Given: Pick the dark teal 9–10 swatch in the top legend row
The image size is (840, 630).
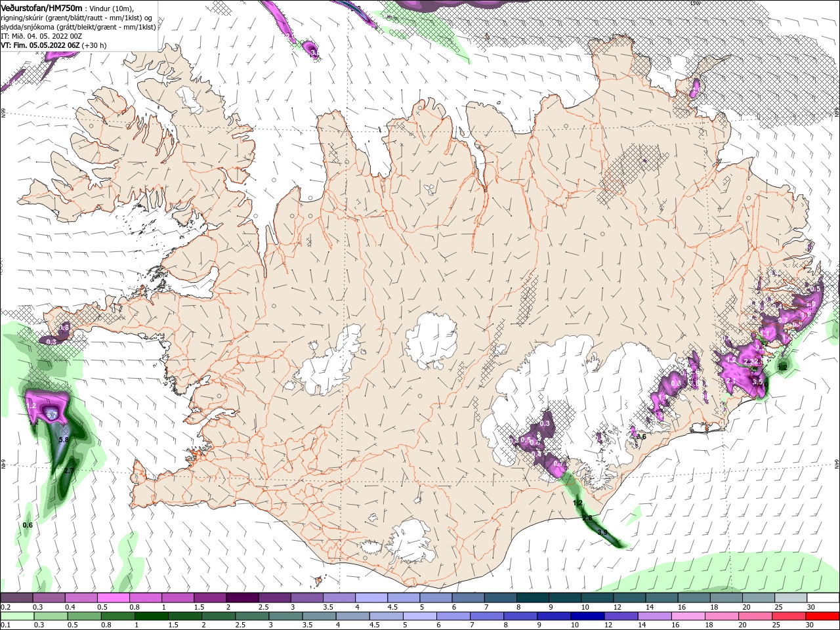Looking at the screenshot, I should pyautogui.click(x=564, y=598).
